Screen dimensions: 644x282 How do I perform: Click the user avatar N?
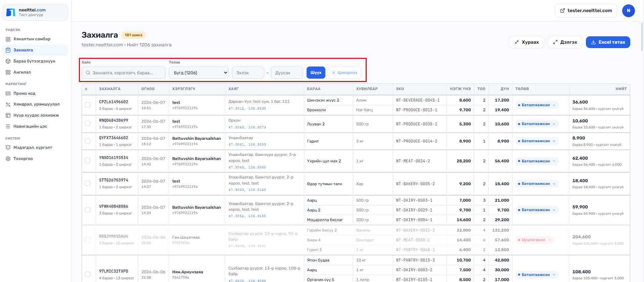(628, 11)
